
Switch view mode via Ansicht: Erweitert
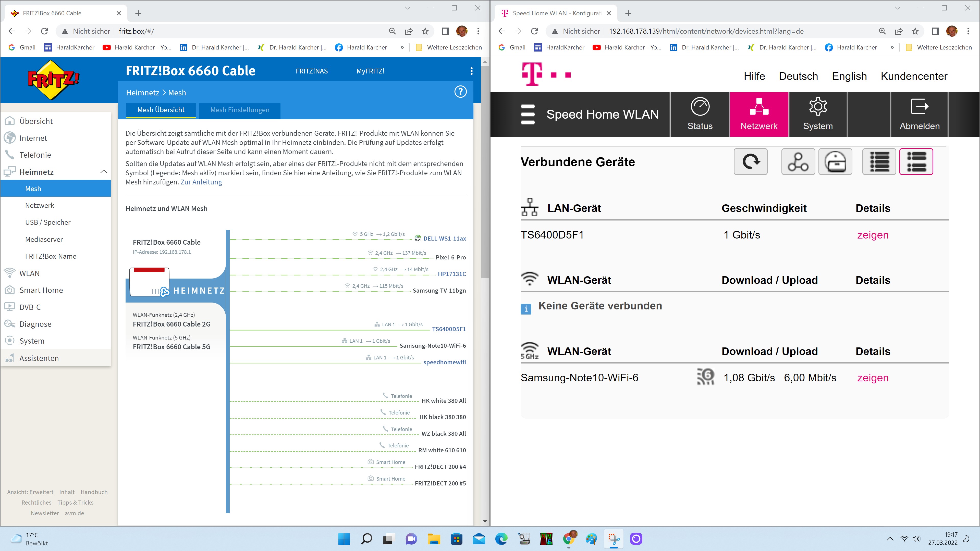click(x=30, y=492)
